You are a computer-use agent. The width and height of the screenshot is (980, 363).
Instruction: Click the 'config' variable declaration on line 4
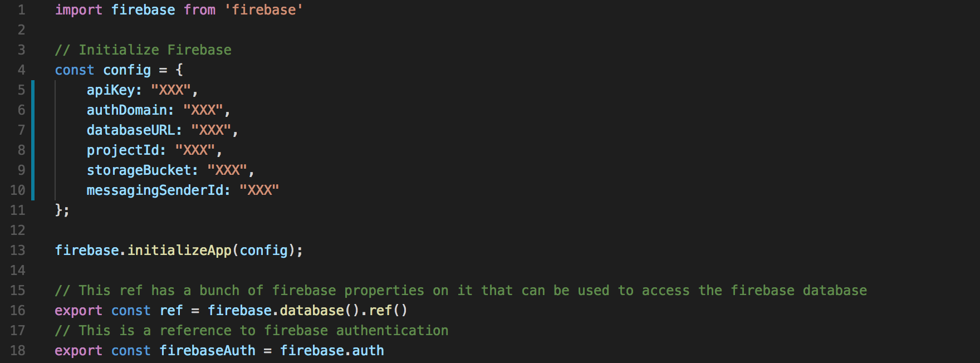(127, 70)
